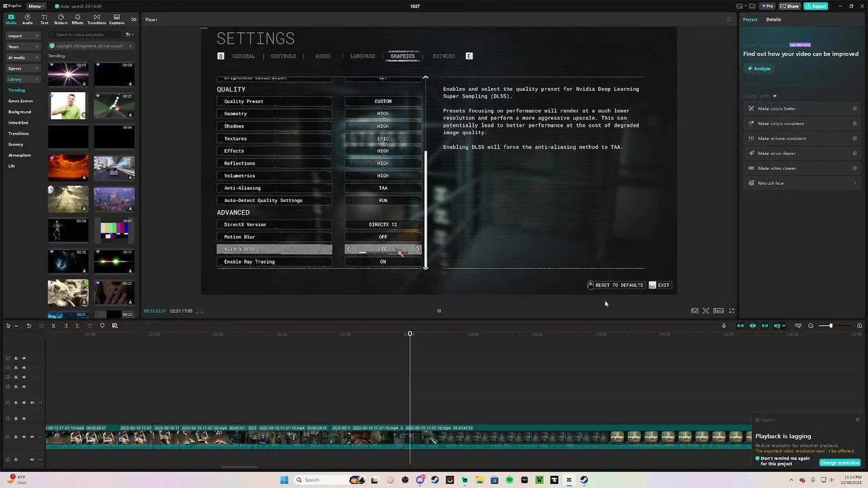
Task: Toggle main track magnet in timeline toolbar
Action: 740,325
